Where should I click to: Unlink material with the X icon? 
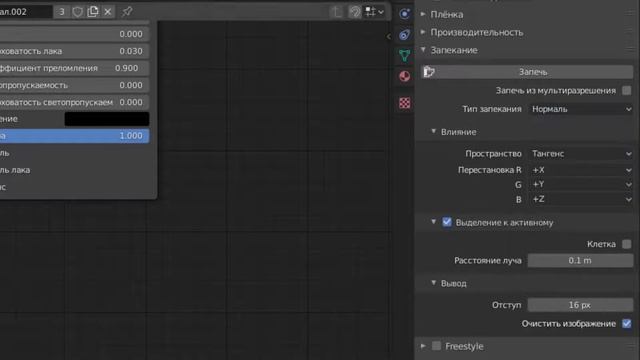[108, 12]
